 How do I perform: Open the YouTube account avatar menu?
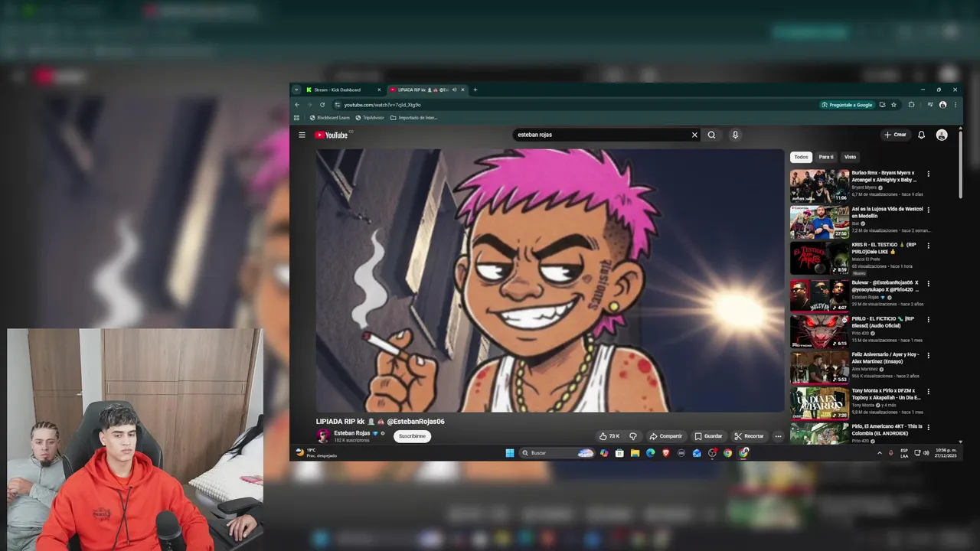(x=942, y=135)
